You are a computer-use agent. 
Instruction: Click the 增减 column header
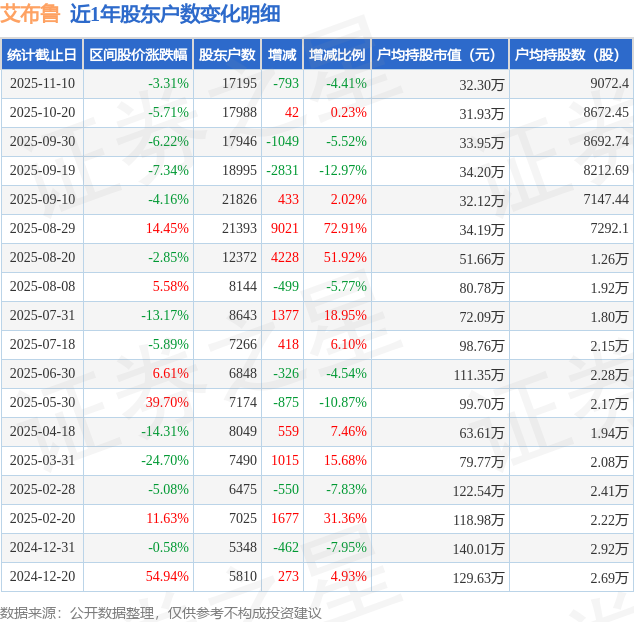[282, 55]
